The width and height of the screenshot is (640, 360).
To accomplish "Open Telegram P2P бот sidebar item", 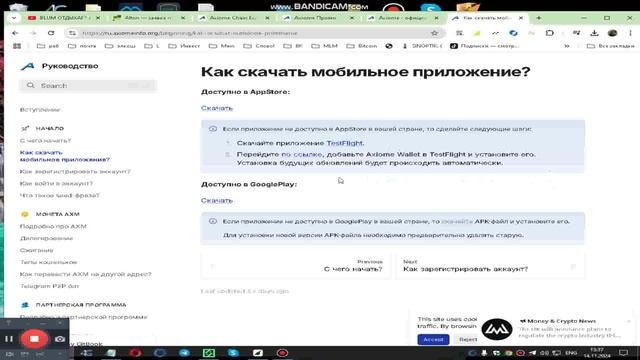I will click(x=49, y=286).
